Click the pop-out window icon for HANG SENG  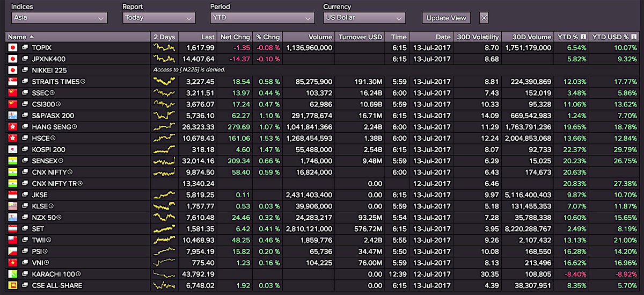pos(25,127)
